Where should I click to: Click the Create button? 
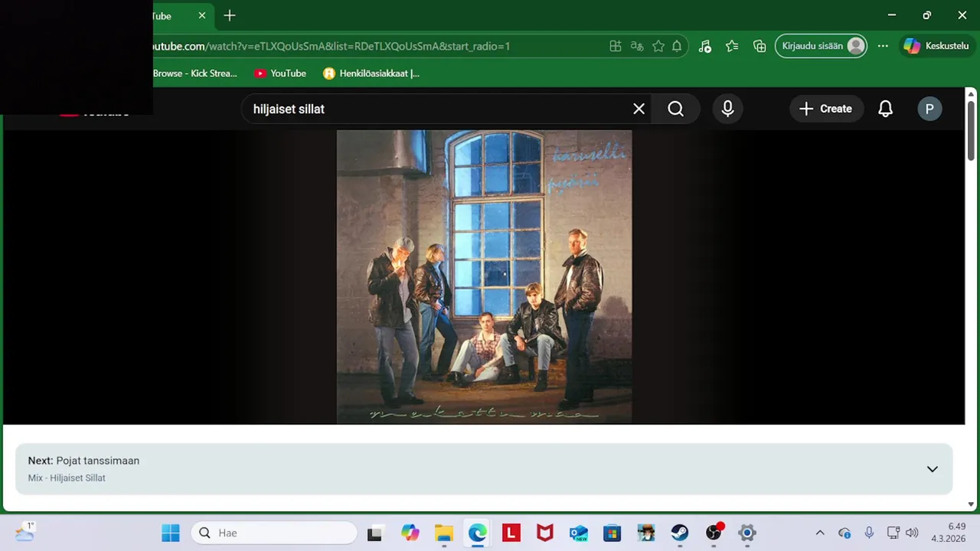tap(826, 109)
